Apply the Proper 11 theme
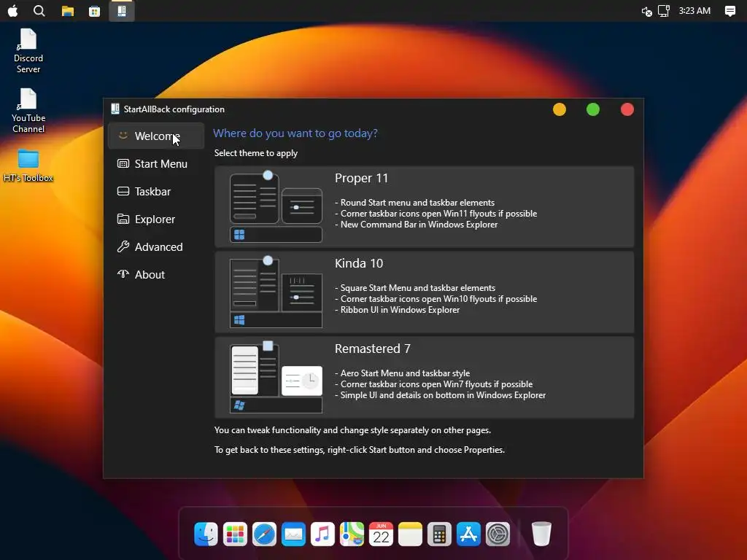Image resolution: width=747 pixels, height=560 pixels. (424, 206)
